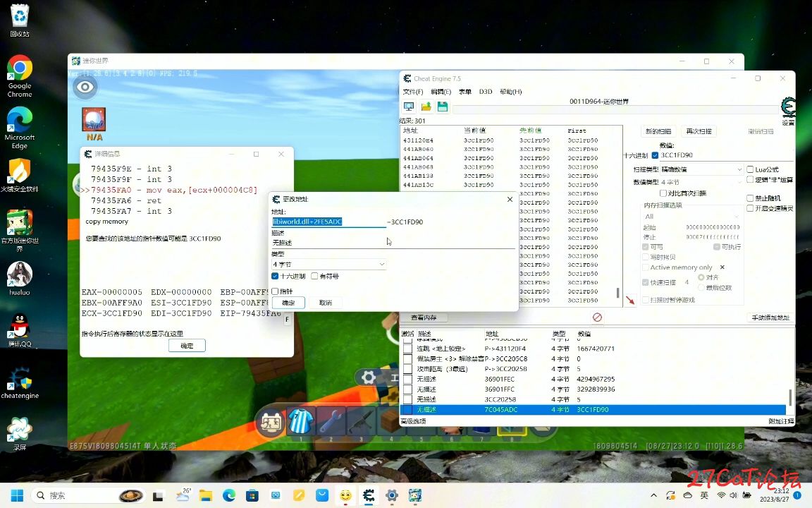Select the wrench hotbar slot in game
The width and height of the screenshot is (812, 508).
(331, 421)
